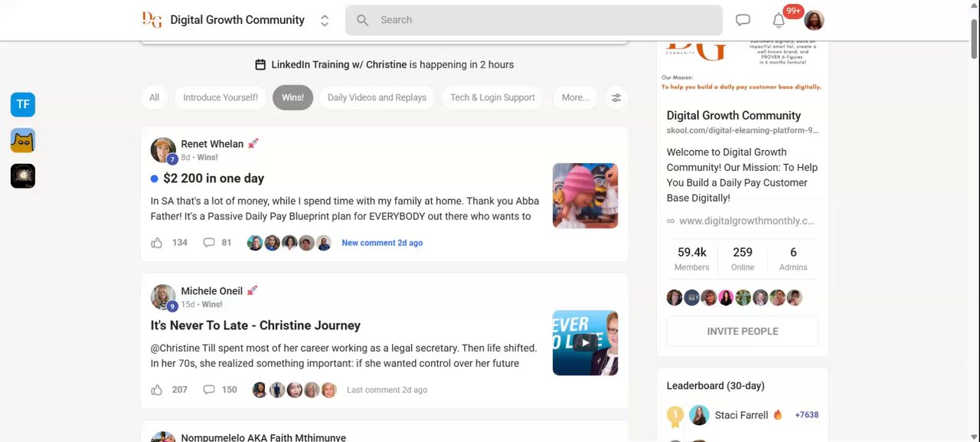View the 59.4k Members count

coord(692,259)
